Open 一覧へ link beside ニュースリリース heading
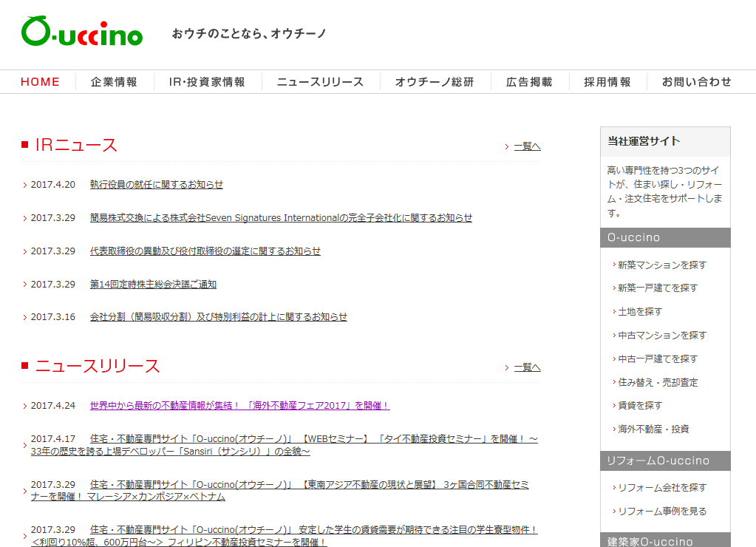Image resolution: width=756 pixels, height=547 pixels. [x=527, y=367]
